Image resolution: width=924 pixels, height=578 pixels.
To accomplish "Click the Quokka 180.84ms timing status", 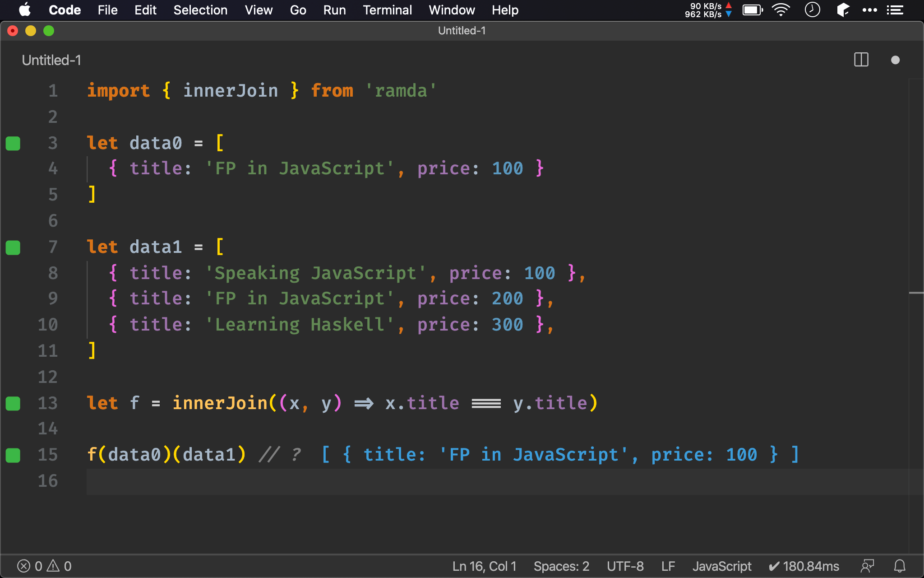I will click(804, 566).
